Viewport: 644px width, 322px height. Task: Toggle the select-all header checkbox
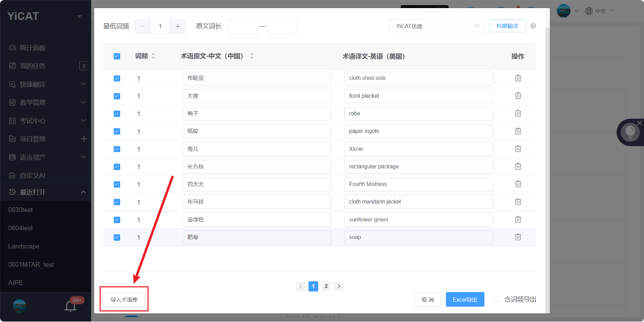click(117, 56)
